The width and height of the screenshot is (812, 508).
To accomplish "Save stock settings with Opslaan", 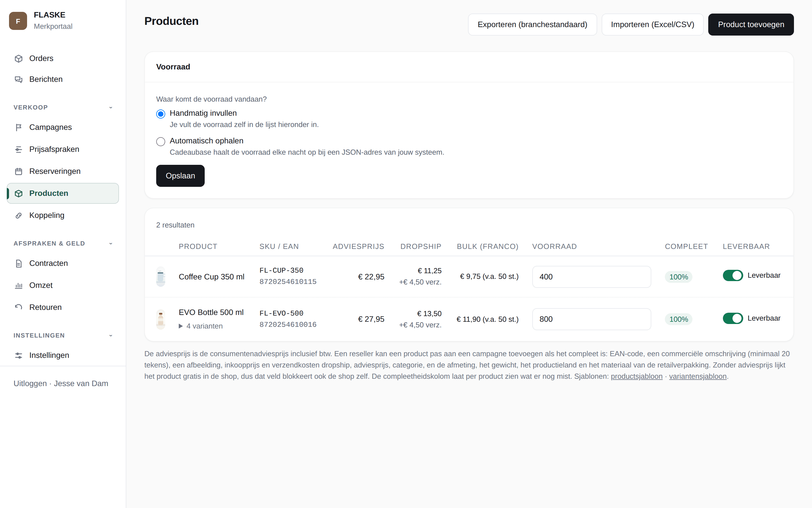I will point(180,176).
